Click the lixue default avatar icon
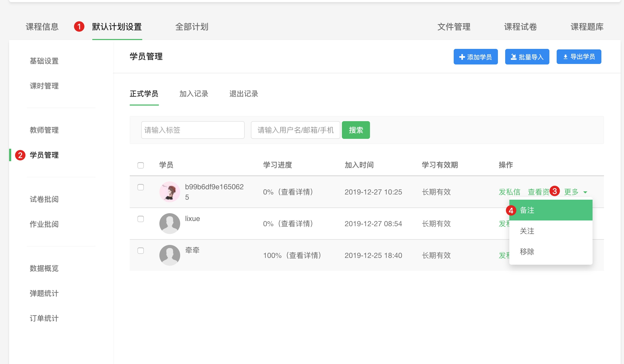This screenshot has height=364, width=624. point(170,224)
